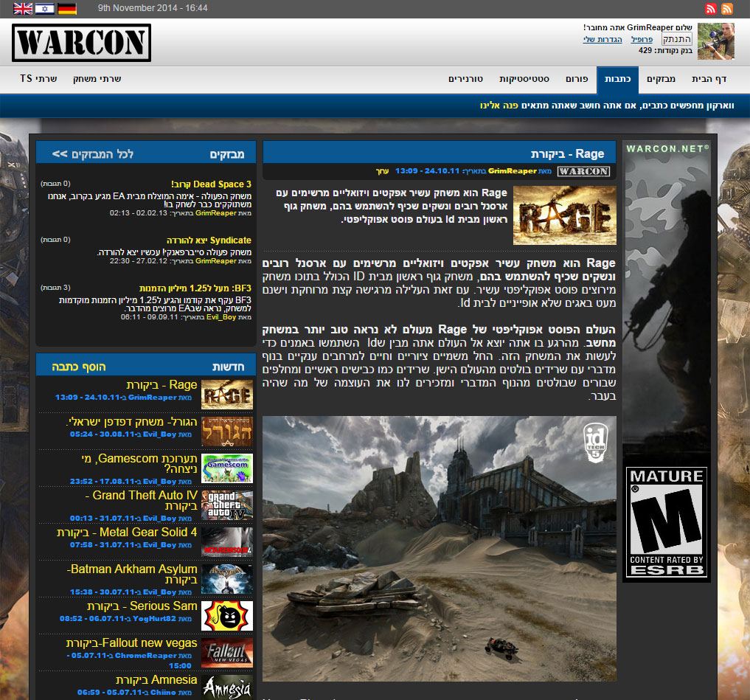Open the Fallout New Vegas thumbnail

(x=226, y=652)
